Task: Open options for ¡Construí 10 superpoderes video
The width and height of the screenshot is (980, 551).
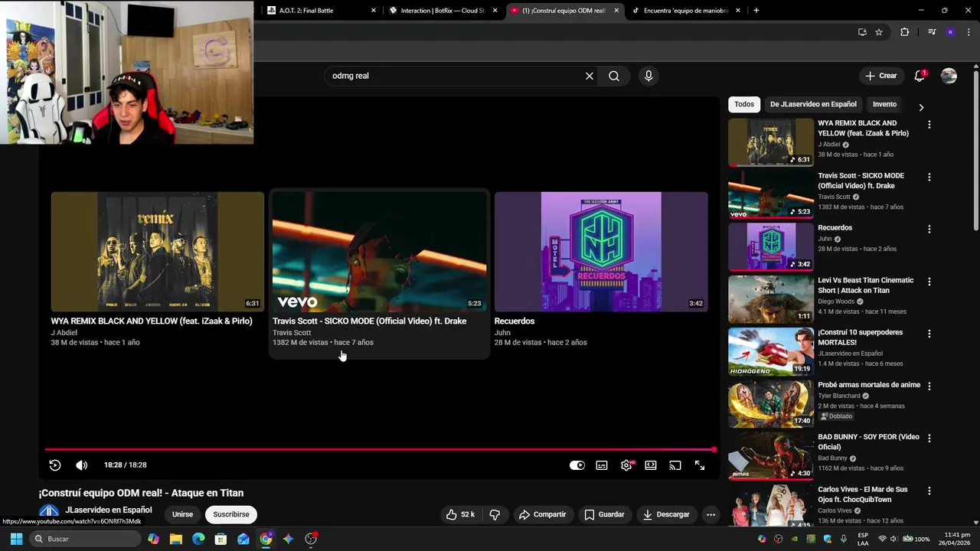Action: pyautogui.click(x=929, y=334)
